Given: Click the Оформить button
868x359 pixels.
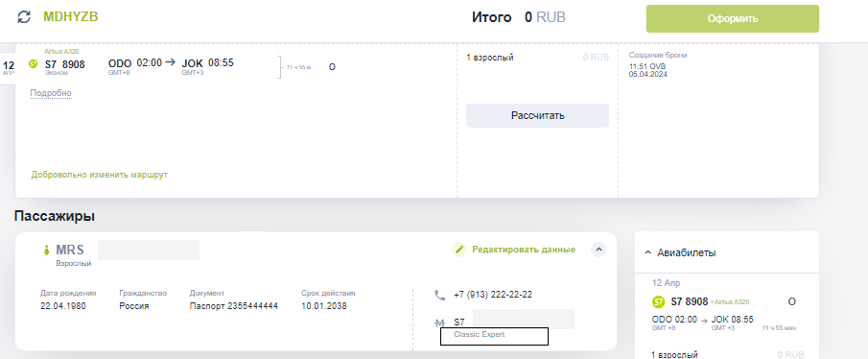Looking at the screenshot, I should pos(733,19).
